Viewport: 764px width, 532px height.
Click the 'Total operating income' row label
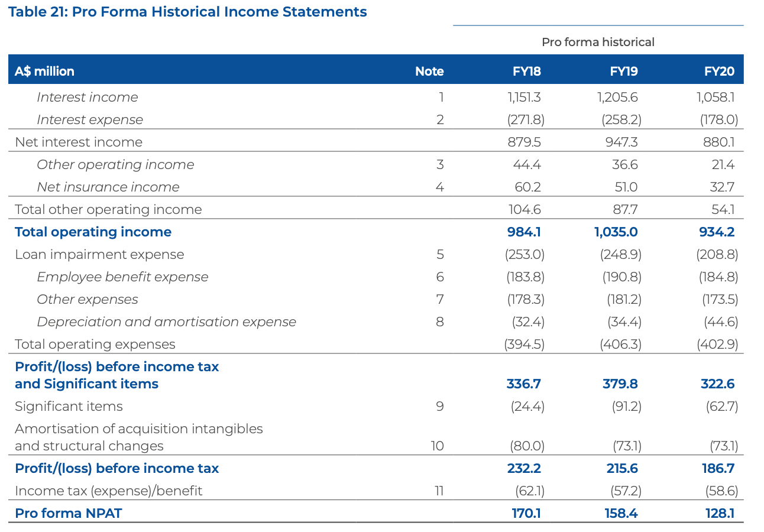click(x=93, y=232)
